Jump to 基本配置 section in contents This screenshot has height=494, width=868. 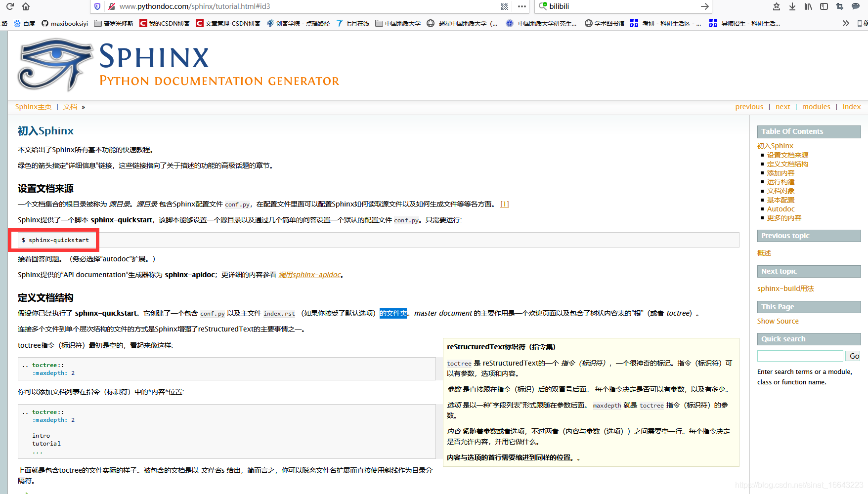781,200
